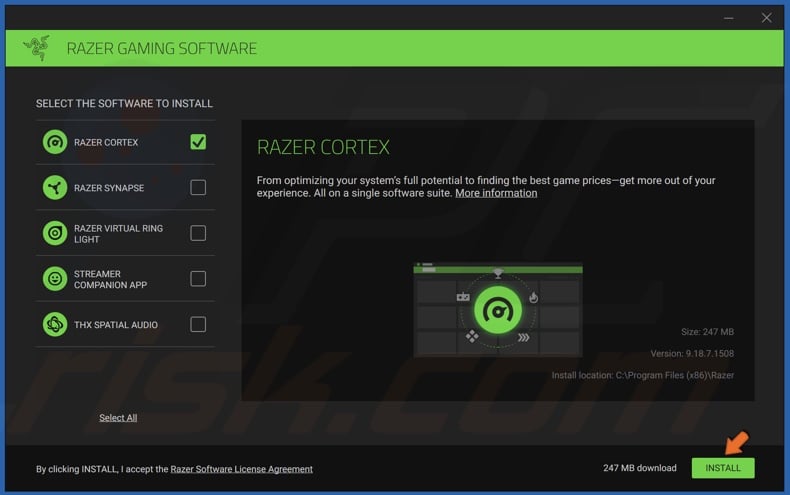The height and width of the screenshot is (495, 790).
Task: Uncheck the Razer Cortex checkbox
Action: 198,142
